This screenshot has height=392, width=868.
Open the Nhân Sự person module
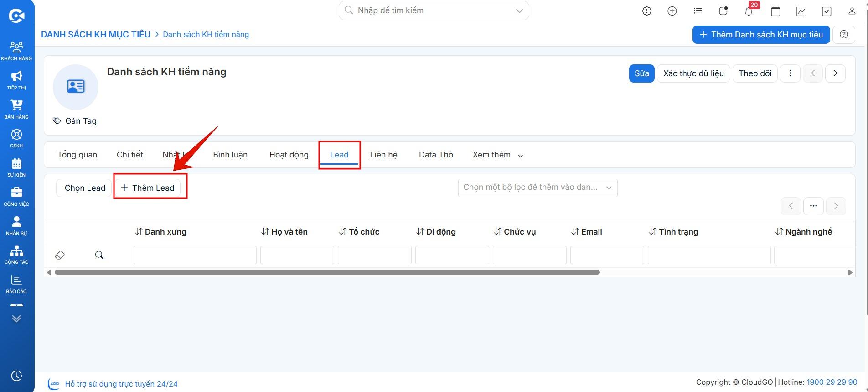coord(16,225)
